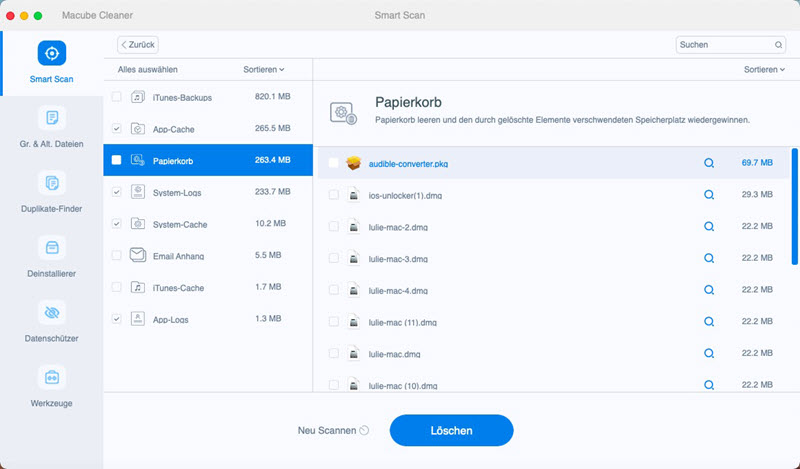Click the System-Cache category icon
The width and height of the screenshot is (800, 469).
pyautogui.click(x=138, y=223)
